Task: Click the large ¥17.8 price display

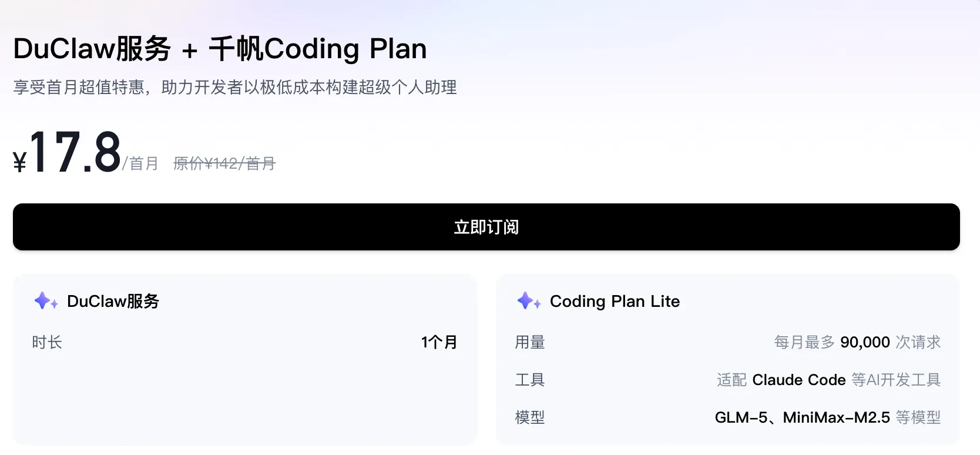Action: (x=68, y=150)
